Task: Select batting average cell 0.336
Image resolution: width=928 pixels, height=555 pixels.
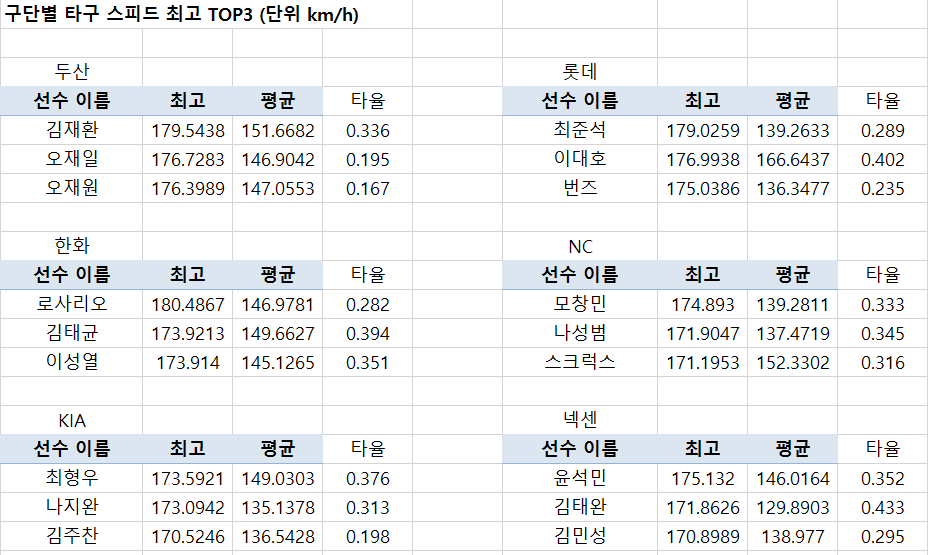Action: pos(368,130)
